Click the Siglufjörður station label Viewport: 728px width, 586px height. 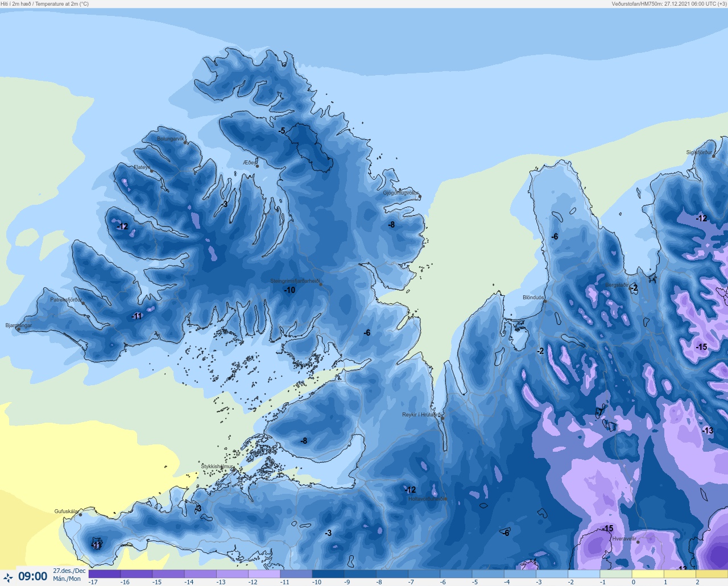point(699,152)
